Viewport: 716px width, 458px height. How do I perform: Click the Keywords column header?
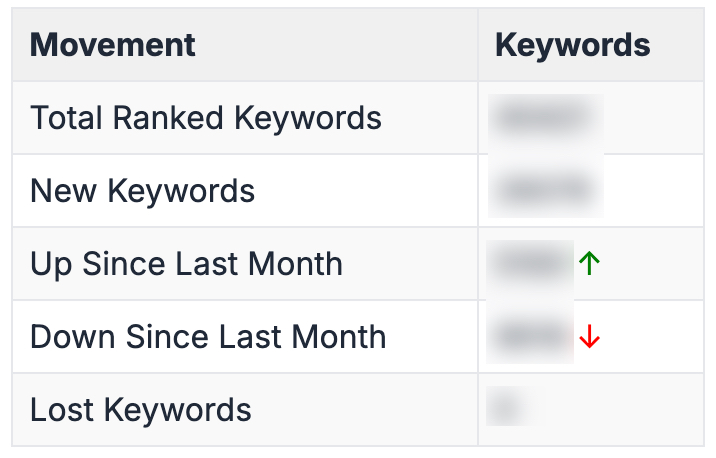[x=572, y=45]
